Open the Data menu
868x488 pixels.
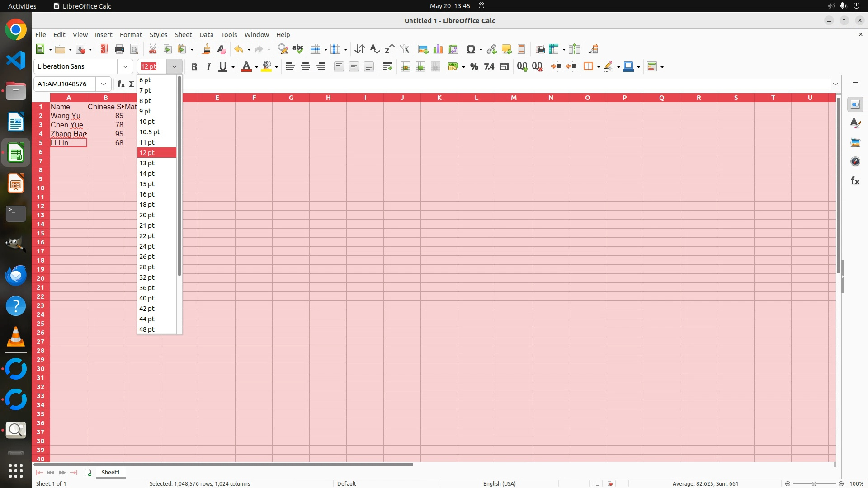pos(206,35)
